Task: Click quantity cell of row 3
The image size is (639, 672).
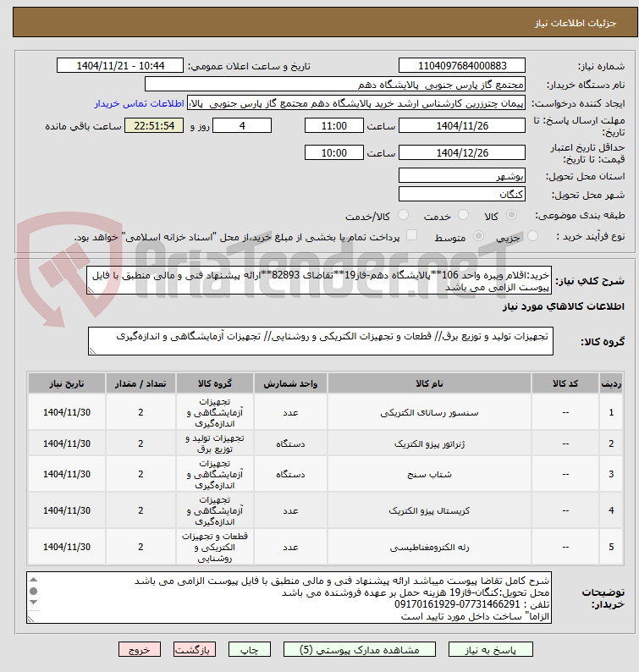Action: [140, 474]
